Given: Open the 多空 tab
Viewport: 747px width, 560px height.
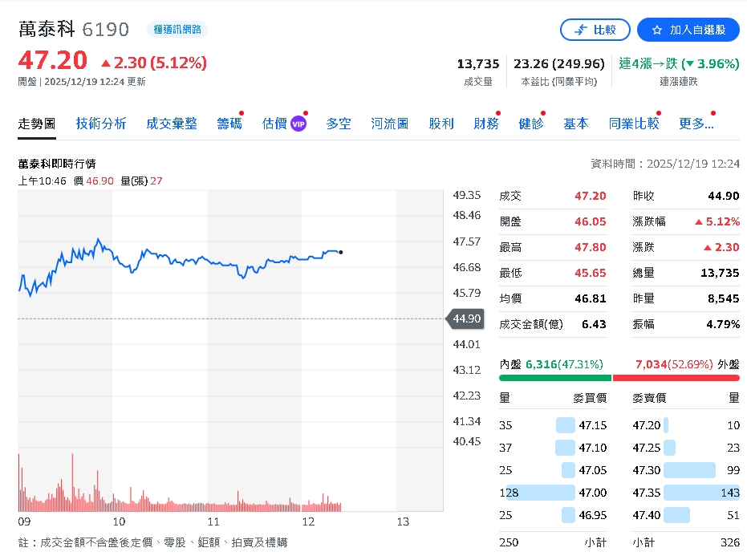Looking at the screenshot, I should [x=338, y=124].
